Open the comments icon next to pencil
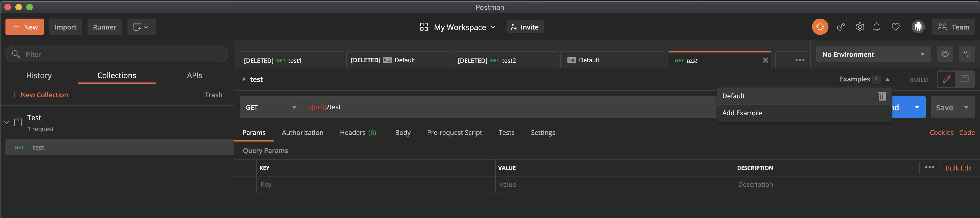Screen dimensions: 980x218 964,79
